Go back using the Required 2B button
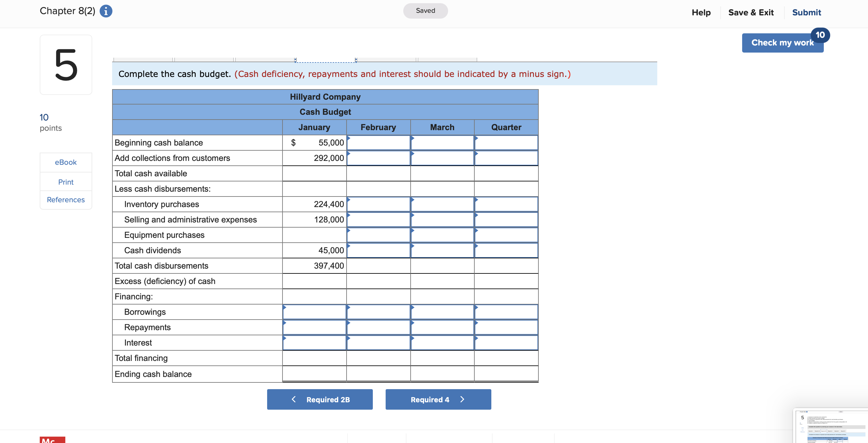868x443 pixels. (x=320, y=399)
